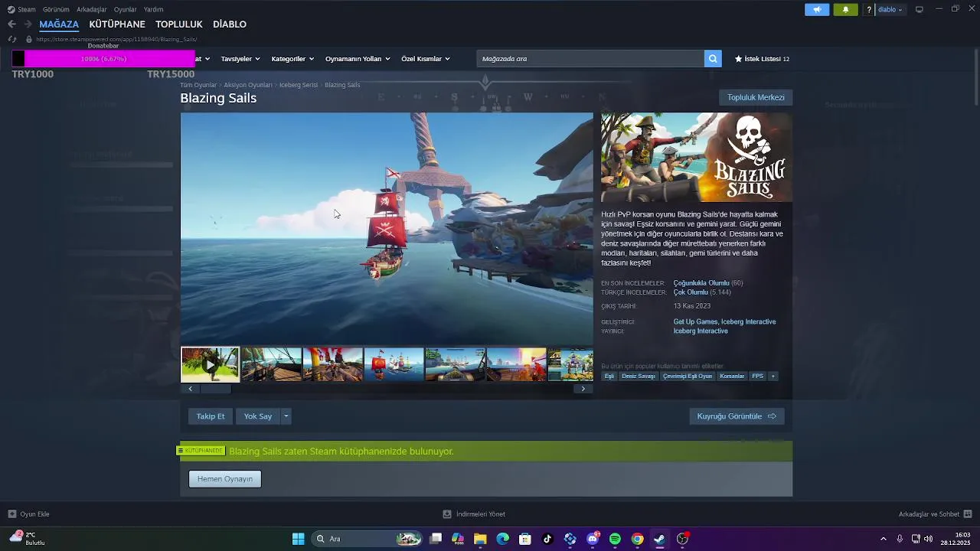Open Microsoft Edge from the taskbar
Image resolution: width=980 pixels, height=551 pixels.
[x=502, y=539]
